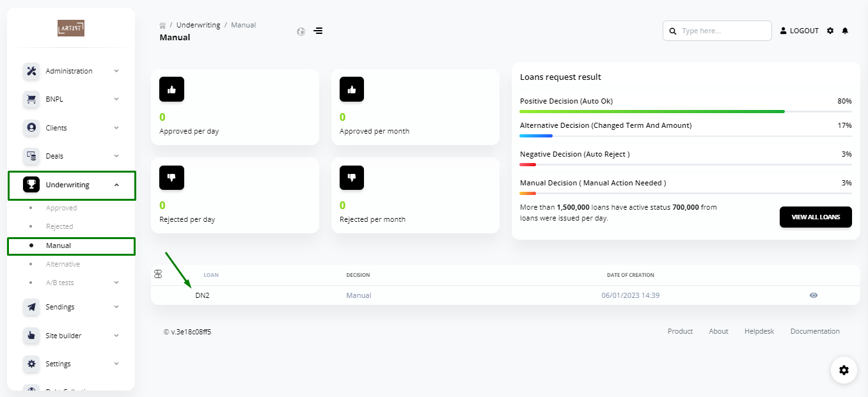868x397 pixels.
Task: Click thumbs-down icon on Rejected per month card
Action: (352, 178)
